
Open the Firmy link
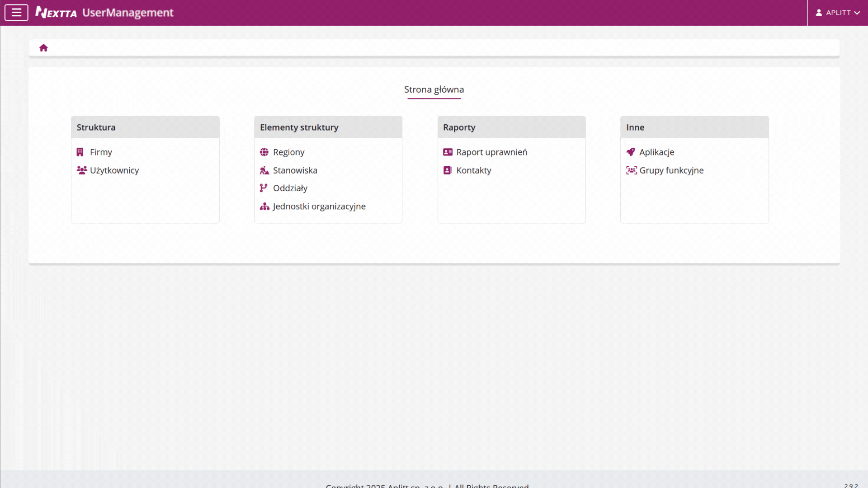click(101, 152)
